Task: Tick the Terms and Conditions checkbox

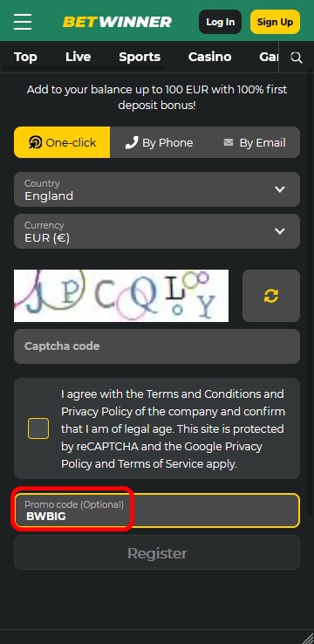Action: tap(38, 428)
